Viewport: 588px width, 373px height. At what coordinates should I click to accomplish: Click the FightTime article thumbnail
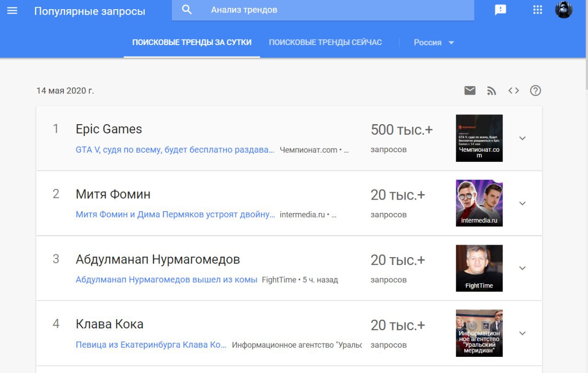tap(479, 268)
